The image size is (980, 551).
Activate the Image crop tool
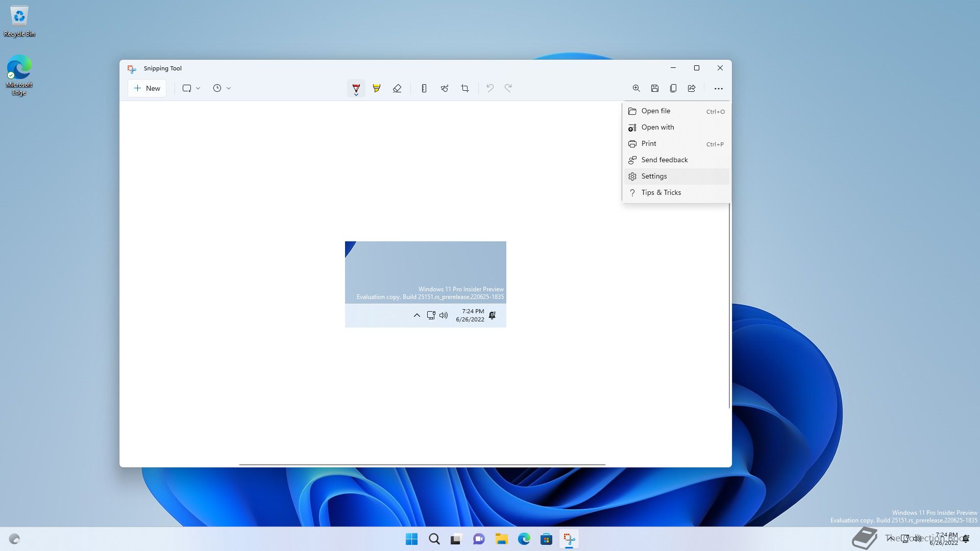click(465, 88)
